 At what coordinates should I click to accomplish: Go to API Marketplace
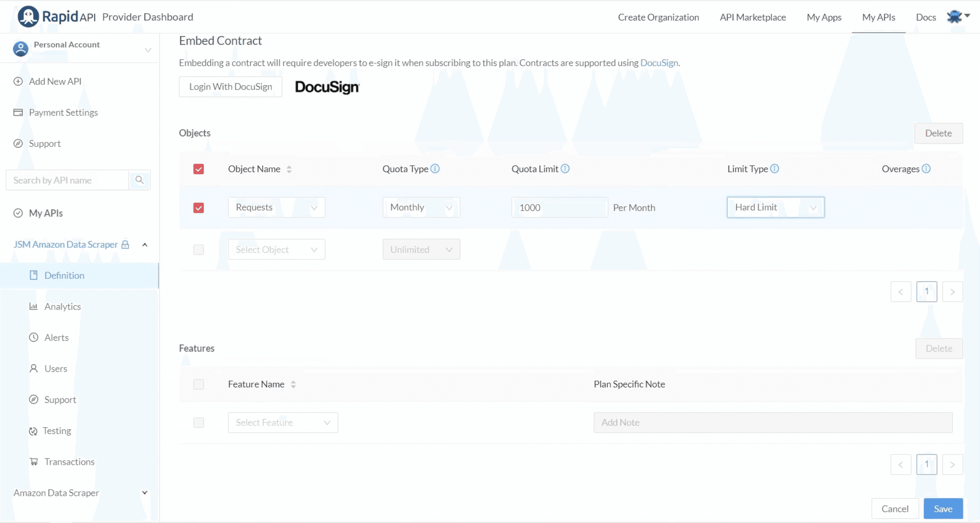pyautogui.click(x=752, y=17)
